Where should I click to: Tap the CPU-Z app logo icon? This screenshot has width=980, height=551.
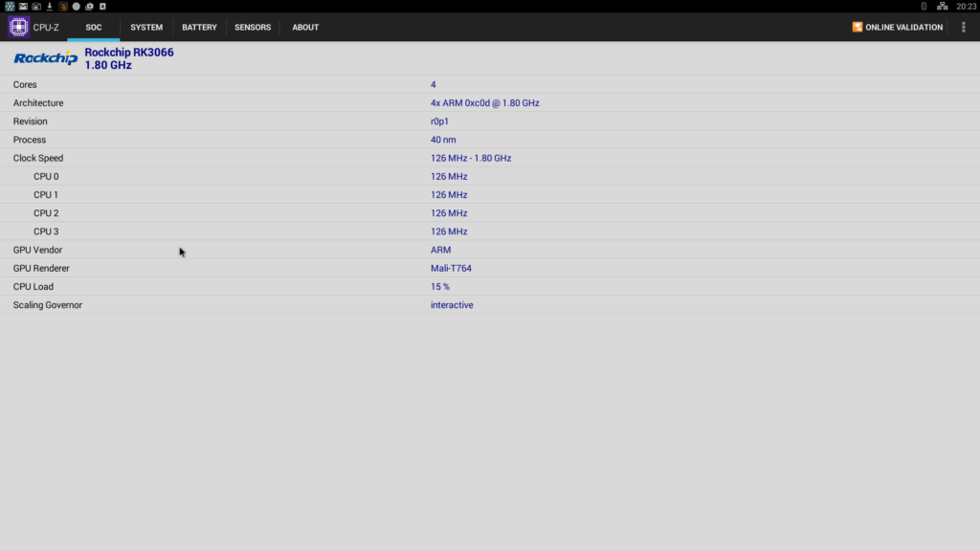[x=18, y=27]
